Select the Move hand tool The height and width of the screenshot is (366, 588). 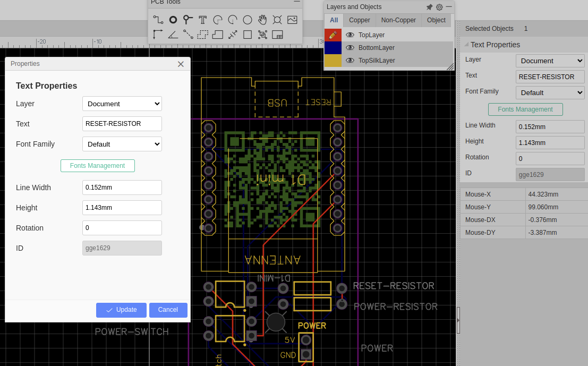click(262, 20)
